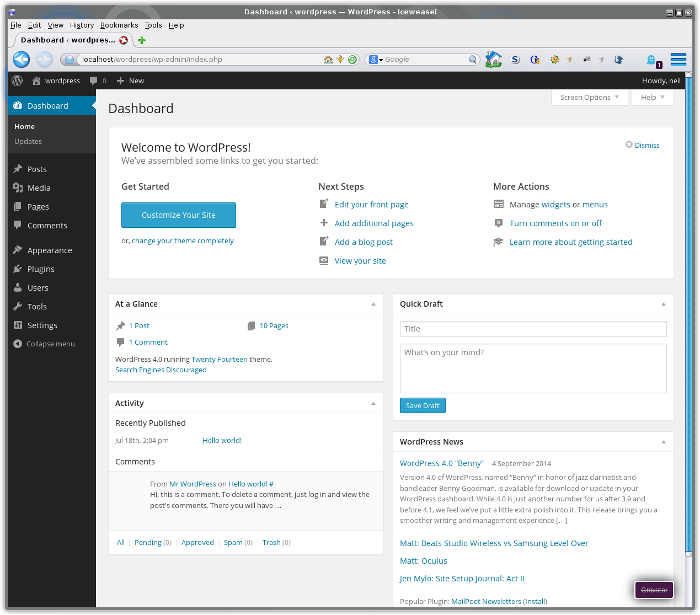
Task: Click the blue S toolbar icon
Action: point(515,59)
